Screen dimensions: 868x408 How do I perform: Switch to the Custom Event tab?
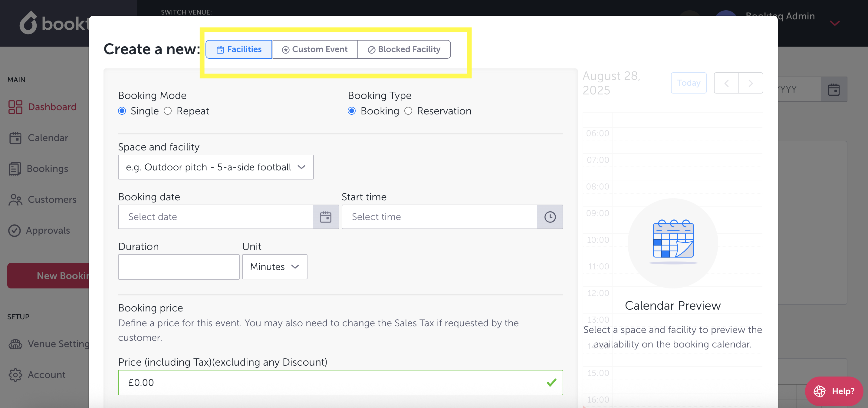(315, 49)
